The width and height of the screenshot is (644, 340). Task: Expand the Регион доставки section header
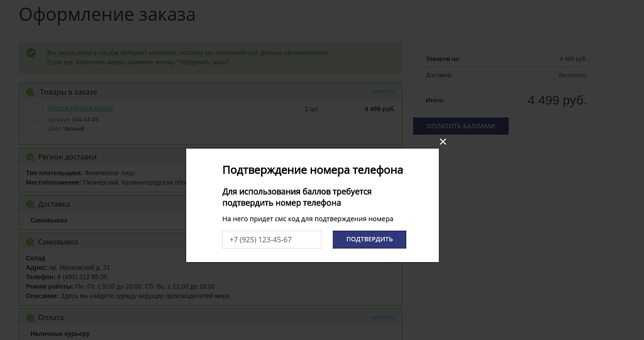(x=67, y=157)
